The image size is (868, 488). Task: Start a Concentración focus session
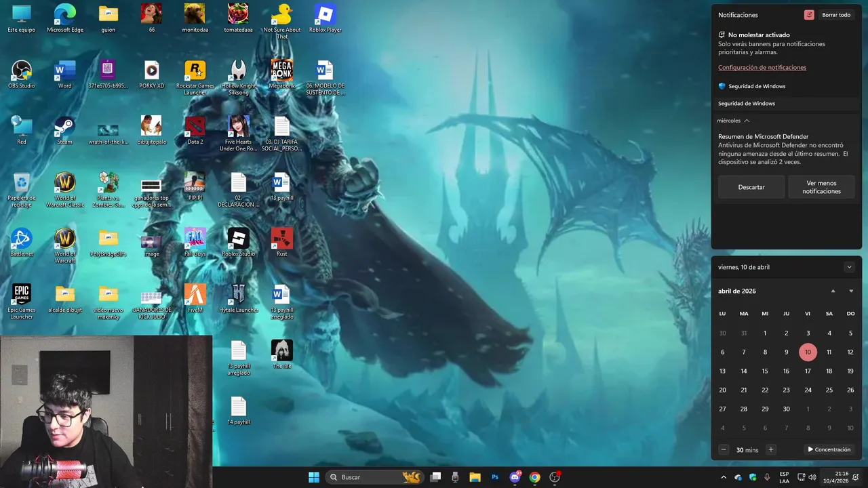point(829,449)
